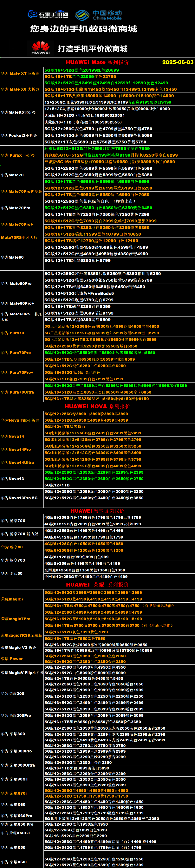Viewport: 195px width, 868px height.
Task: Click the 华为 荣耀X50GT model cell
Action: tap(22, 833)
